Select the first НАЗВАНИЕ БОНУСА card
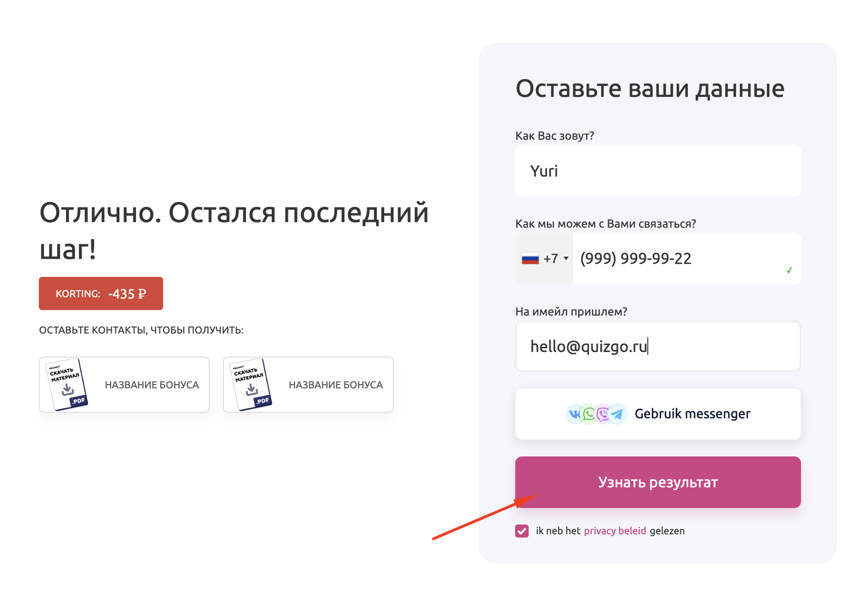 coord(124,385)
